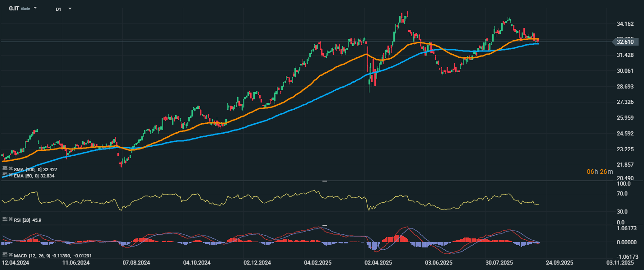The image size is (644, 270).
Task: Delete the RSI [20] indicator
Action: click(10, 219)
